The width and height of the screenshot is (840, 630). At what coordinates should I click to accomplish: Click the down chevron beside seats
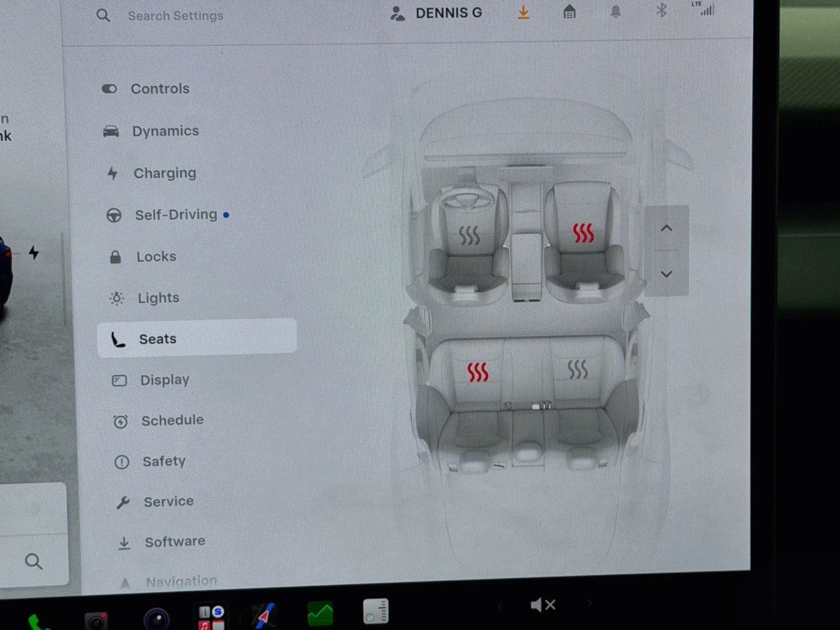[666, 274]
